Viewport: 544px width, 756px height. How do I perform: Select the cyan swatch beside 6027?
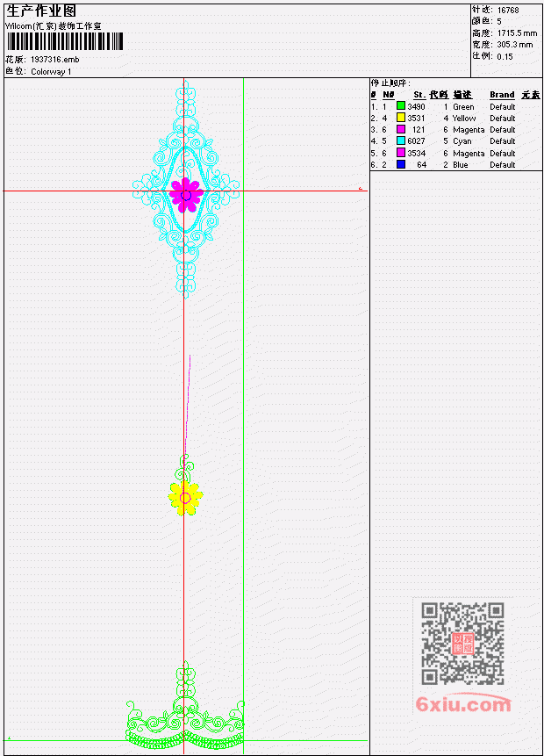(x=400, y=140)
